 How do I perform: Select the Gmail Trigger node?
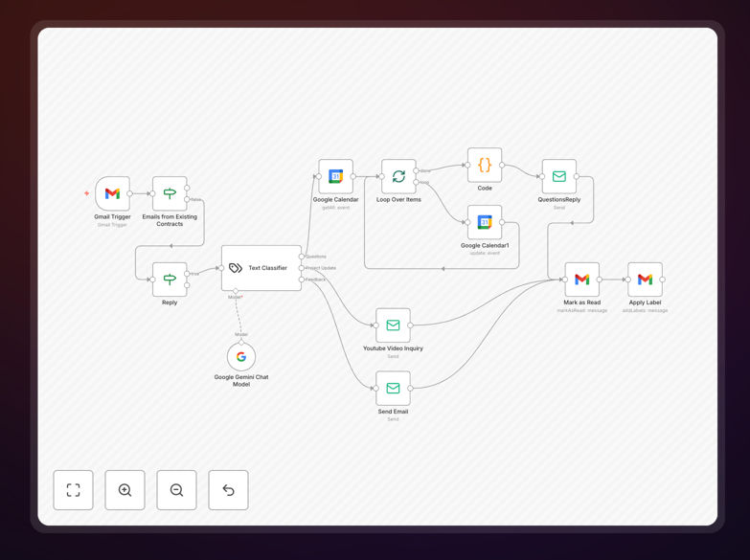pos(112,193)
